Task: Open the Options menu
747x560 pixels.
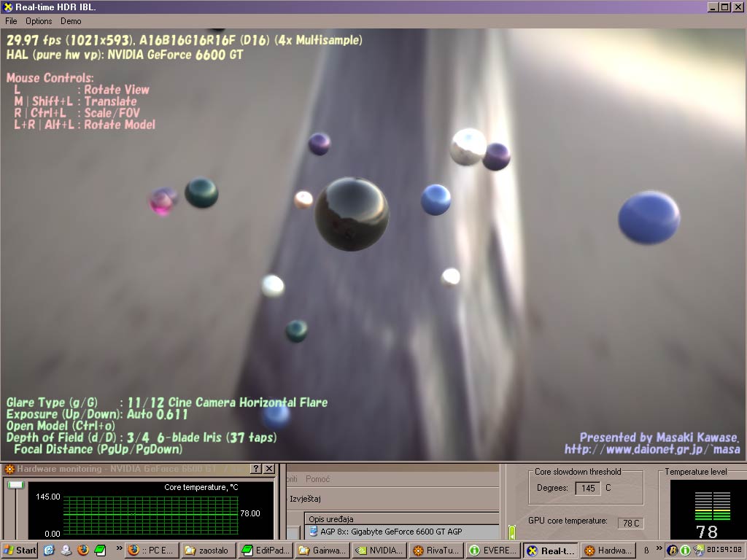Action: pyautogui.click(x=39, y=21)
